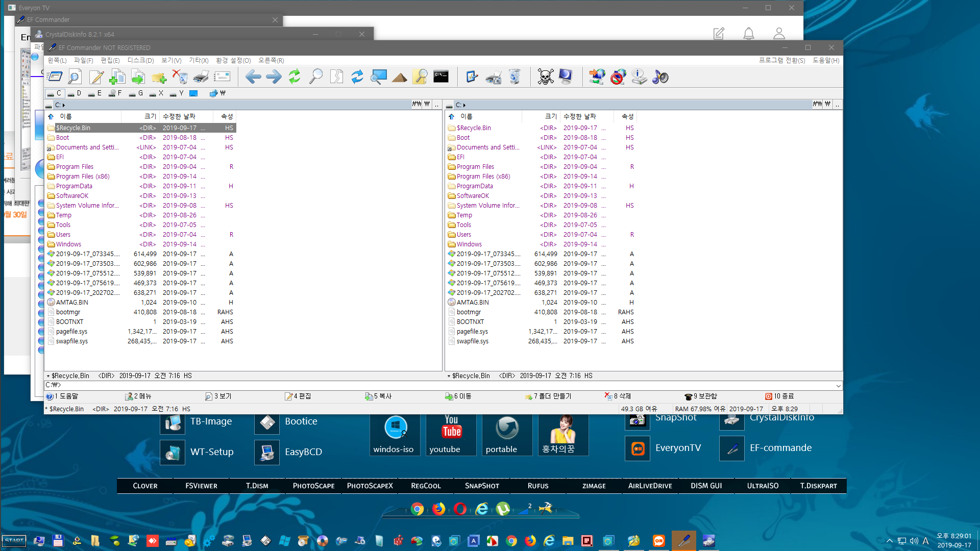Screen dimensions: 980x551
Task: Open the 도움말(H) menu
Action: point(826,60)
